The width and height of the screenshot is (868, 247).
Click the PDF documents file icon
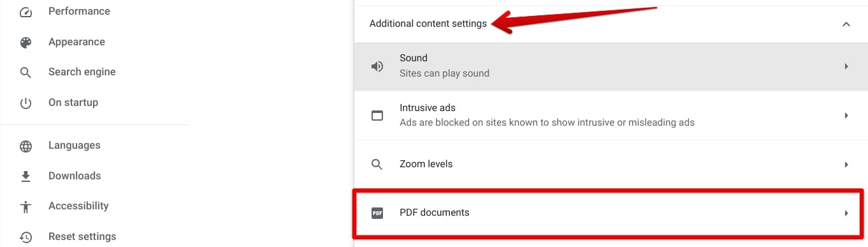(377, 213)
